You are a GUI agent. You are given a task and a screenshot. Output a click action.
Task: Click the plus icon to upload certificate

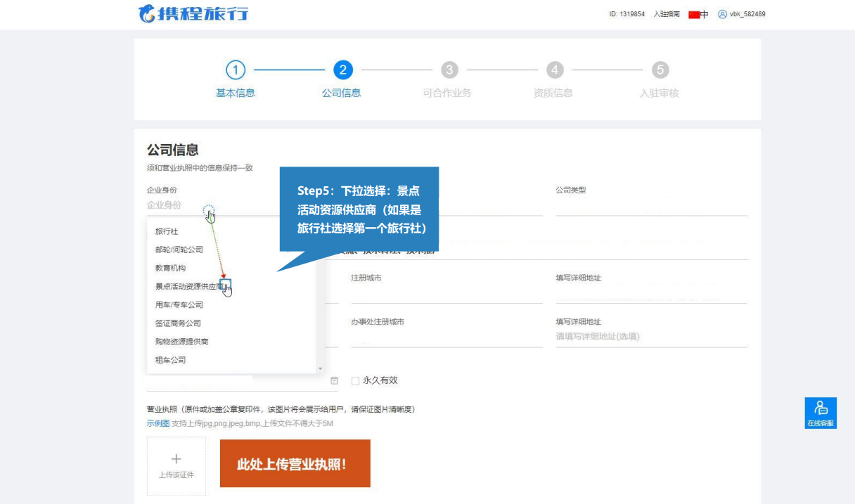click(176, 459)
